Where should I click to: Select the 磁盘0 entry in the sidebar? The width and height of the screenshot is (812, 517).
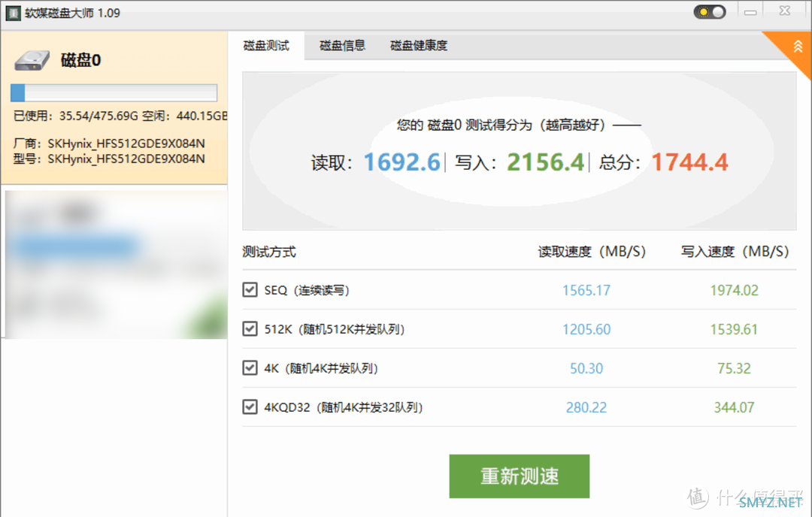click(x=81, y=61)
